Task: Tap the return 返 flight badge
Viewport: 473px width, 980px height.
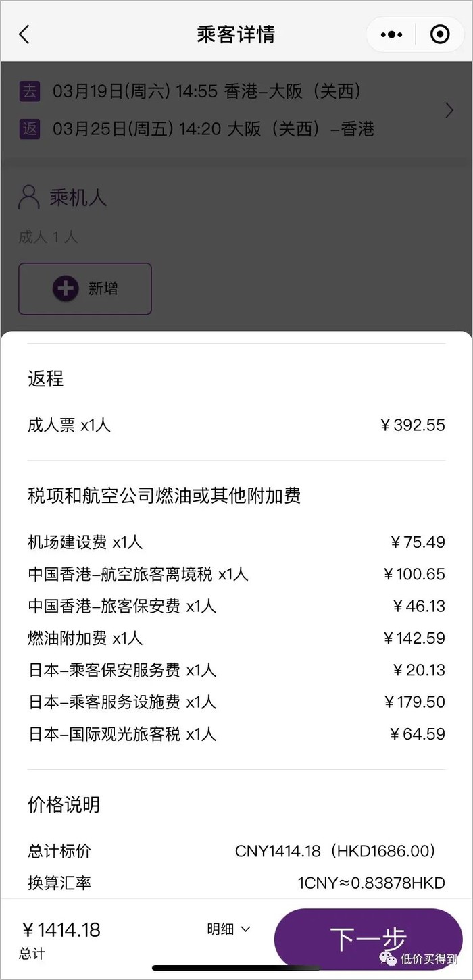Action: 30,128
